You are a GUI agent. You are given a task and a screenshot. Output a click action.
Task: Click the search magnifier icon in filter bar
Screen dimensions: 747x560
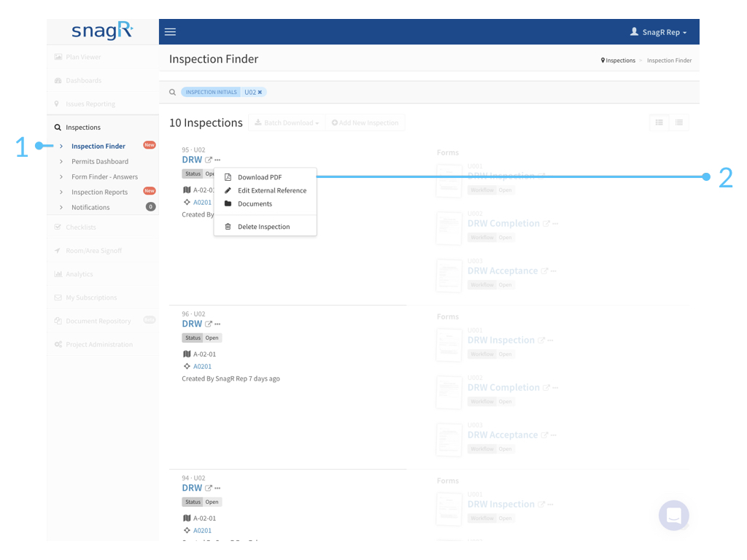(x=172, y=92)
